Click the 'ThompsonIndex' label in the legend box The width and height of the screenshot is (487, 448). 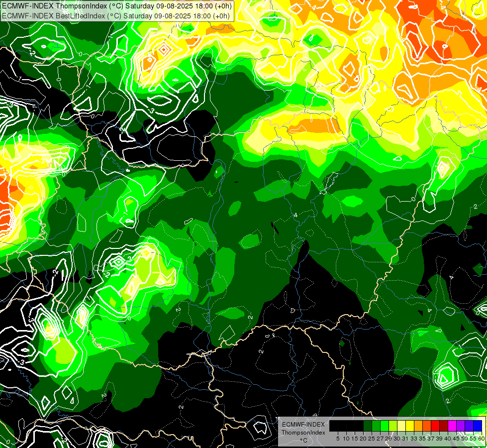pyautogui.click(x=303, y=433)
